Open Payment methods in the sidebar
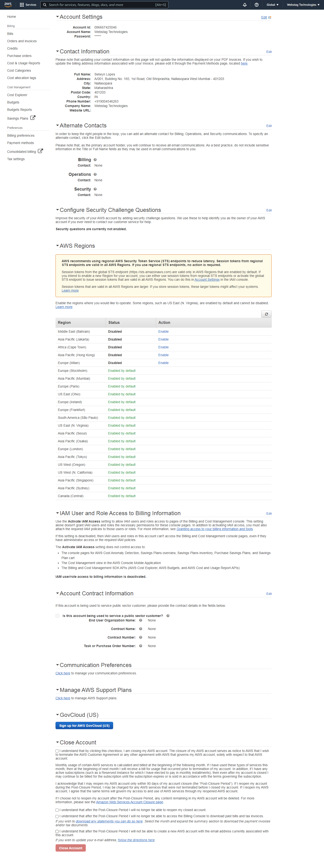 [x=21, y=143]
